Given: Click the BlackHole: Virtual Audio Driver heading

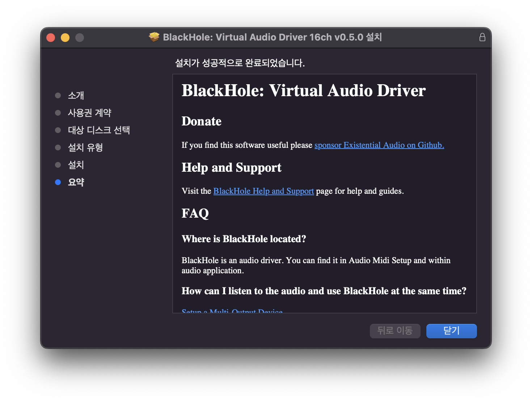Looking at the screenshot, I should (304, 90).
